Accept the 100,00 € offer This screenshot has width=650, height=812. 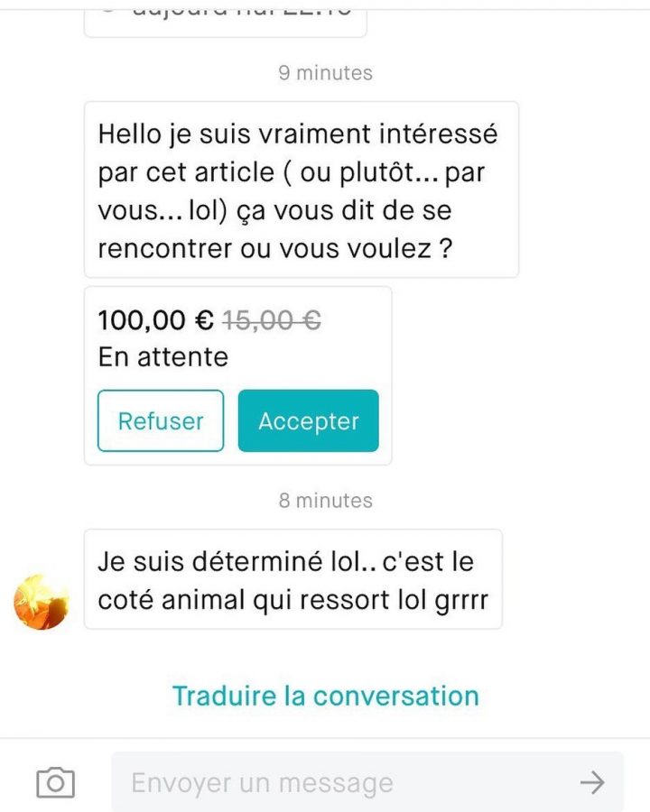coord(309,420)
